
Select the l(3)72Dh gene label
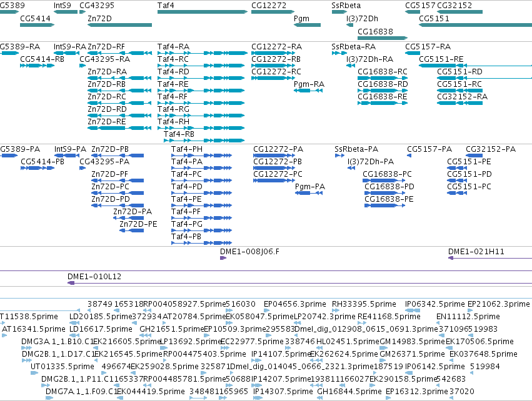click(362, 19)
